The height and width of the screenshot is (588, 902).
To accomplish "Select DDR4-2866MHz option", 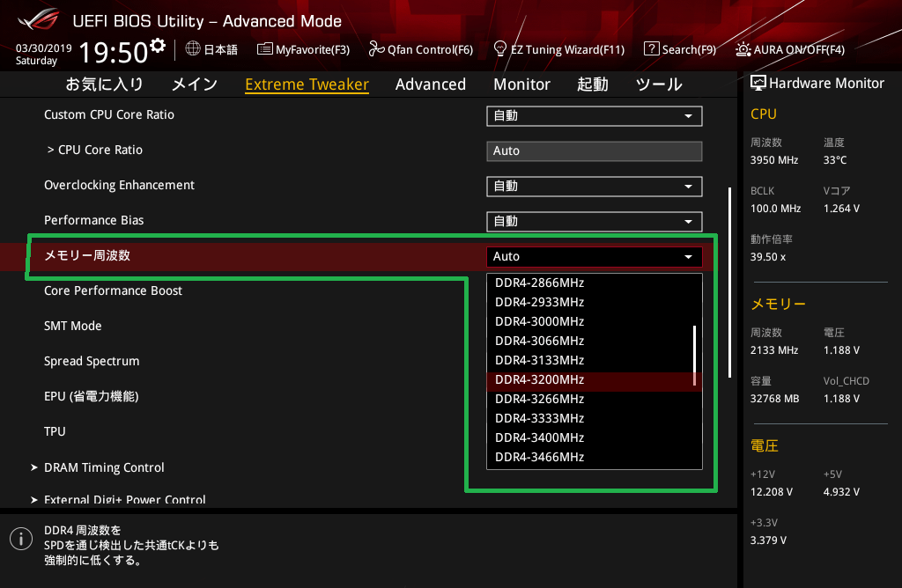I will click(x=595, y=283).
